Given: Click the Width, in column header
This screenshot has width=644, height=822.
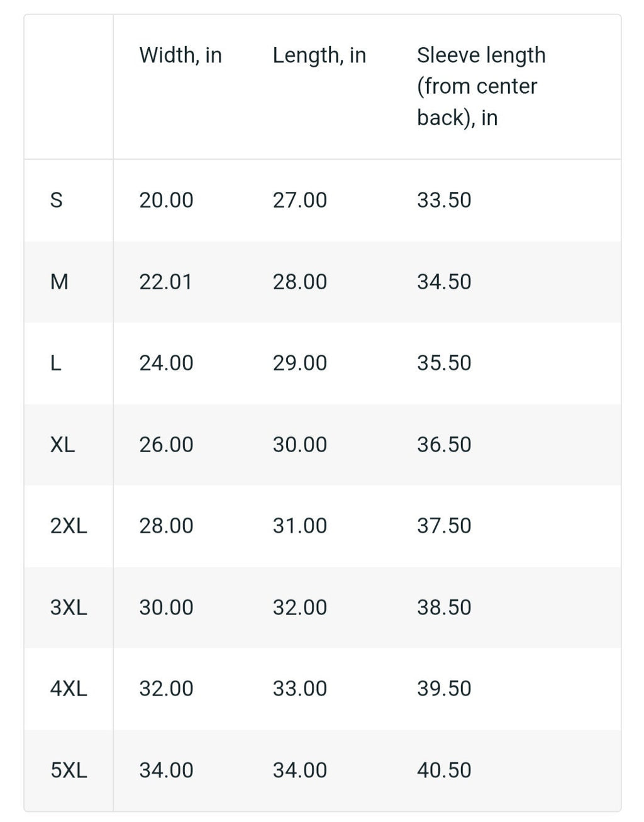Looking at the screenshot, I should (x=180, y=55).
